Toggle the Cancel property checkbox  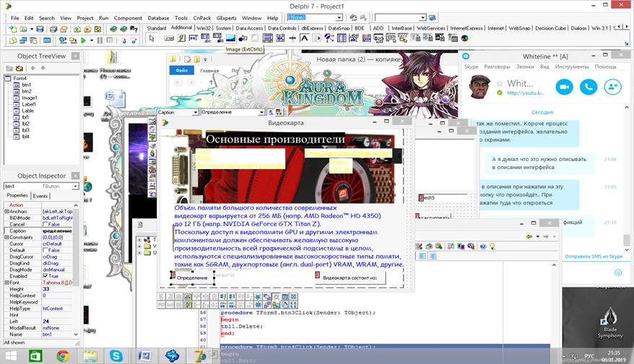click(x=47, y=224)
